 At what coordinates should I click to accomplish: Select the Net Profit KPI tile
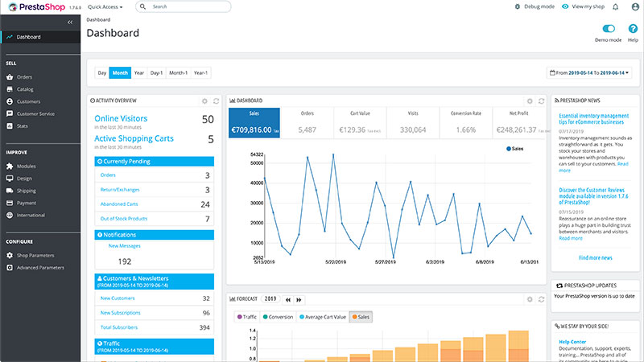519,123
